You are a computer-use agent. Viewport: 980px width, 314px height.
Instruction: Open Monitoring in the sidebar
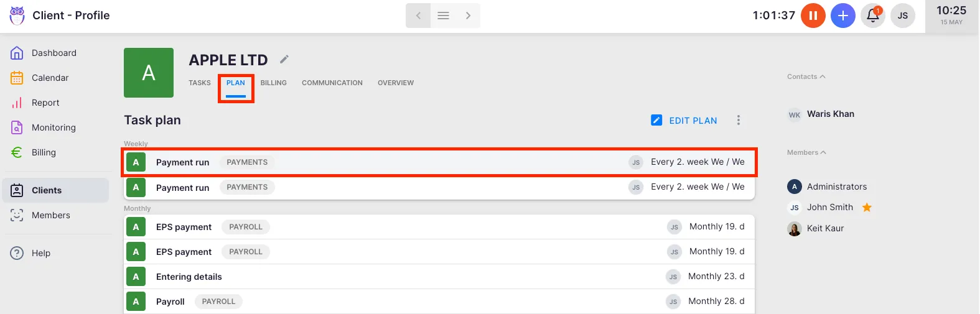54,127
